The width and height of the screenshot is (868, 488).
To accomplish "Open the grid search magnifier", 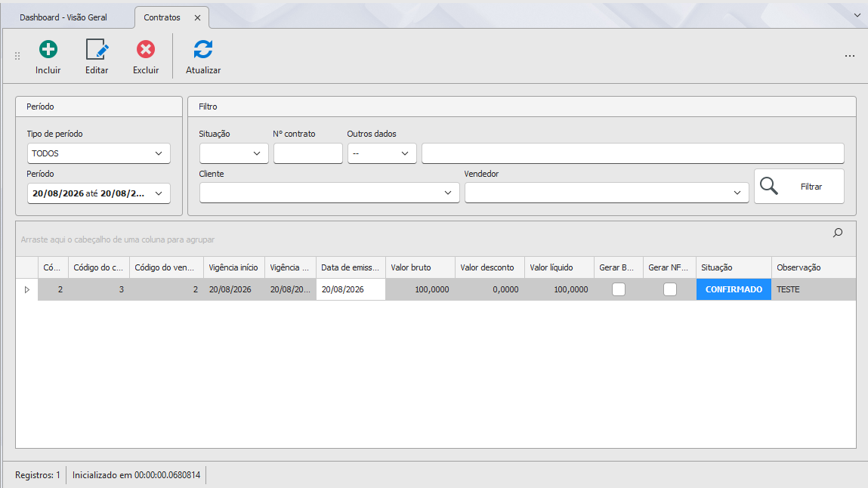I will coord(838,233).
